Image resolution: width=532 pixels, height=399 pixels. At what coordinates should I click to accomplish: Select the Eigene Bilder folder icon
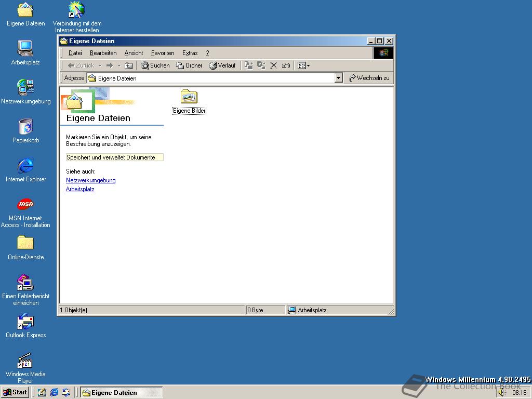[189, 97]
